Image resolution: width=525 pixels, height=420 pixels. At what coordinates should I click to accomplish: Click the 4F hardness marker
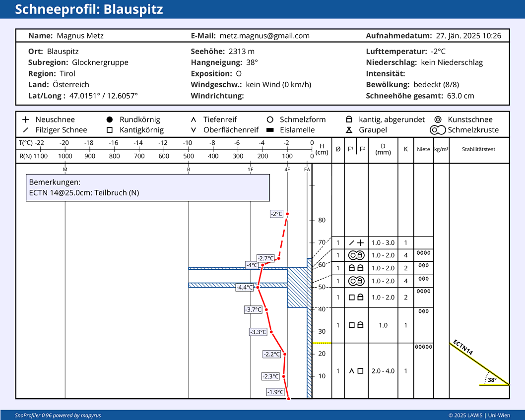pos(287,170)
